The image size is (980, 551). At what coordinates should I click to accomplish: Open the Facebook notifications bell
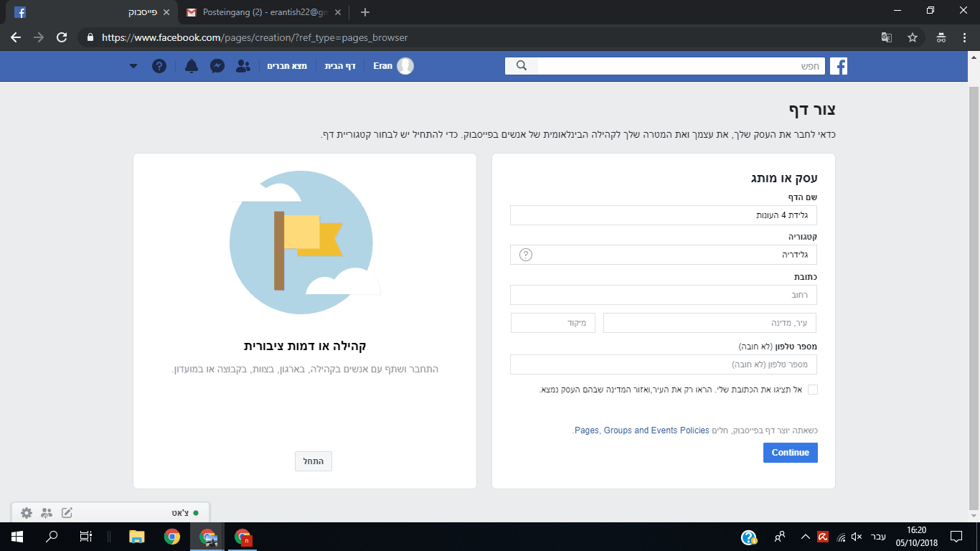[x=191, y=66]
